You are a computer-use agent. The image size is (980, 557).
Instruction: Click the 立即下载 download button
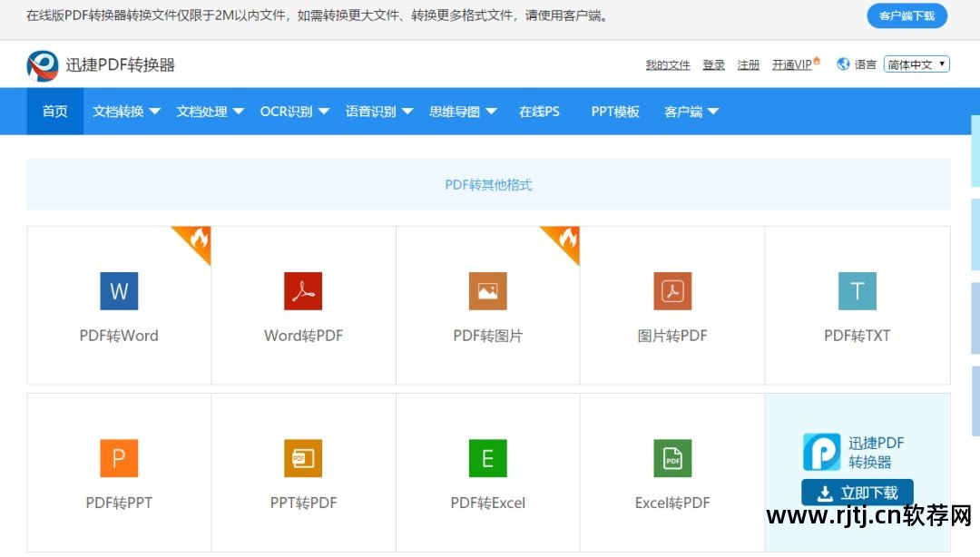click(857, 492)
